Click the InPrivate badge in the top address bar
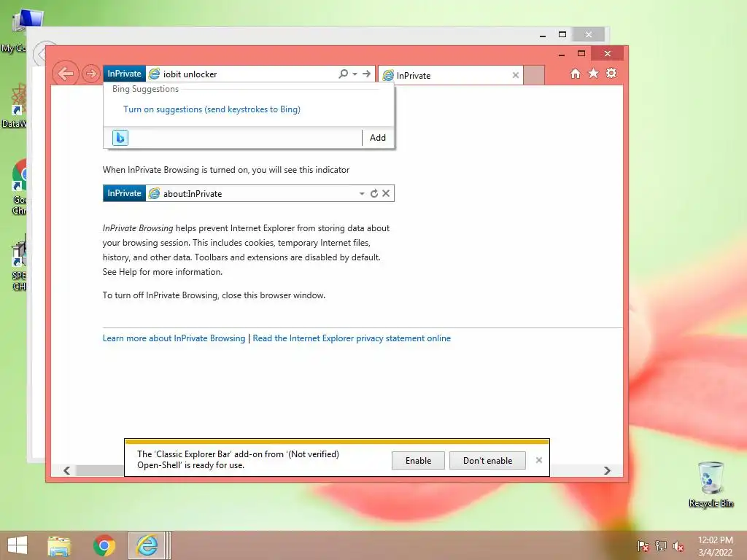This screenshot has width=747, height=560. 124,74
